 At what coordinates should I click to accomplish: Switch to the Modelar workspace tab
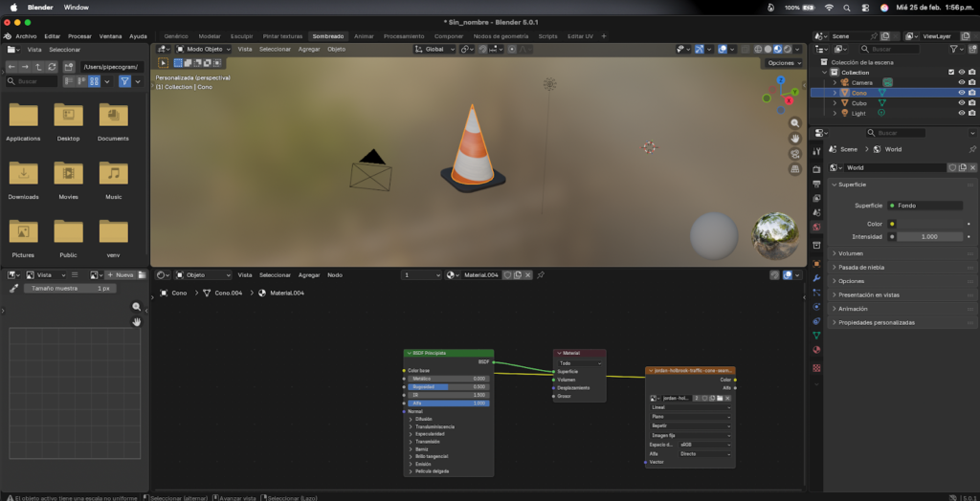pos(209,35)
